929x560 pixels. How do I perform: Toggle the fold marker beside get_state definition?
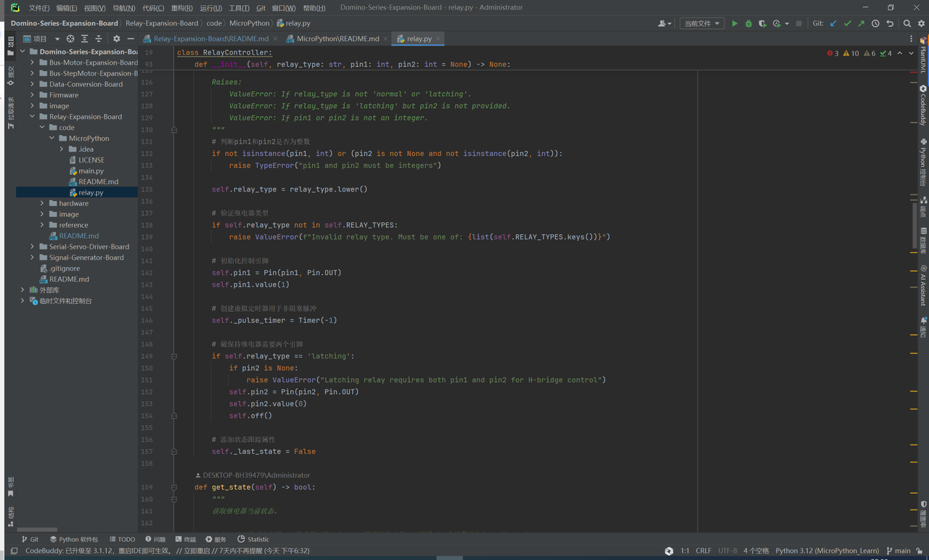[174, 487]
